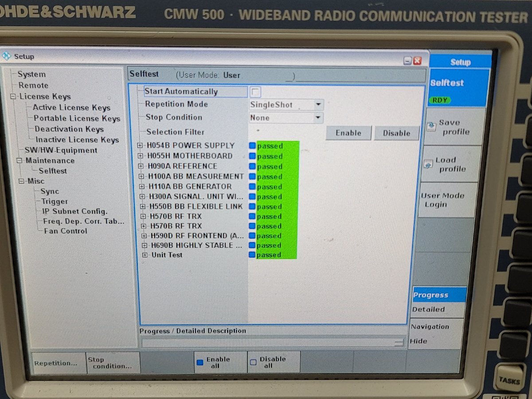The height and width of the screenshot is (399, 532).
Task: Click the Load profile icon
Action: 428,164
